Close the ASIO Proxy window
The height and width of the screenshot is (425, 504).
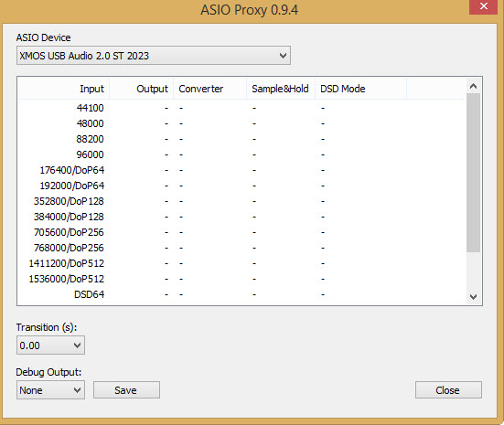click(x=483, y=6)
